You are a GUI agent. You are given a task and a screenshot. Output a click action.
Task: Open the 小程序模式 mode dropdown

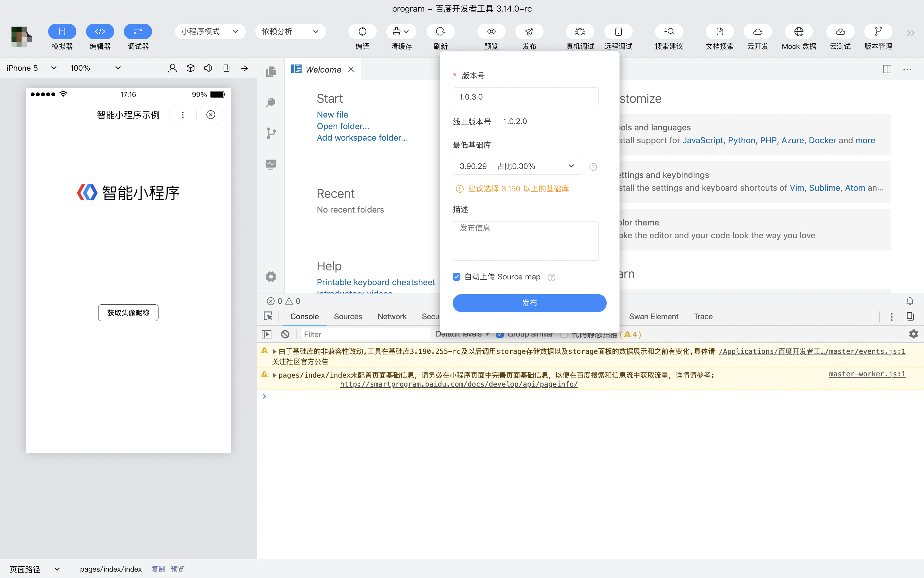[x=210, y=31]
